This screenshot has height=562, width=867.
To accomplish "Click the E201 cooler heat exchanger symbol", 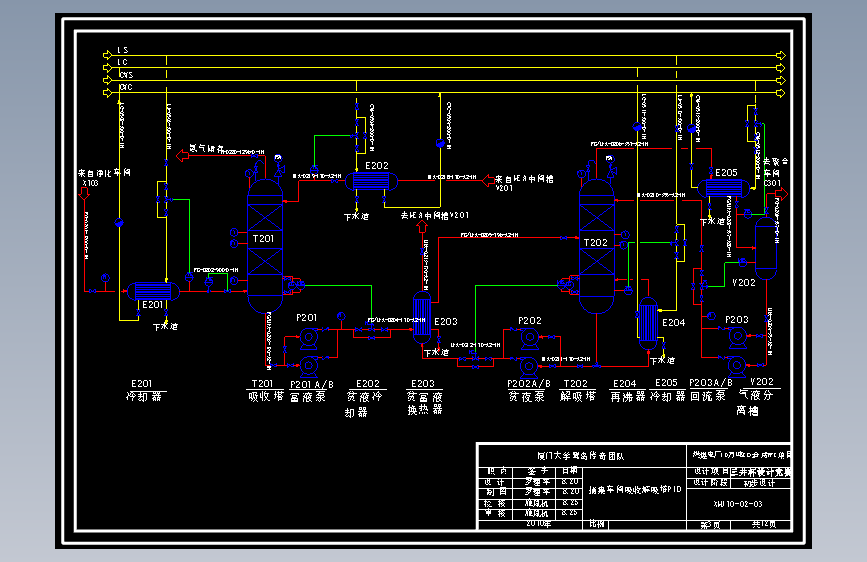I will pos(153,291).
